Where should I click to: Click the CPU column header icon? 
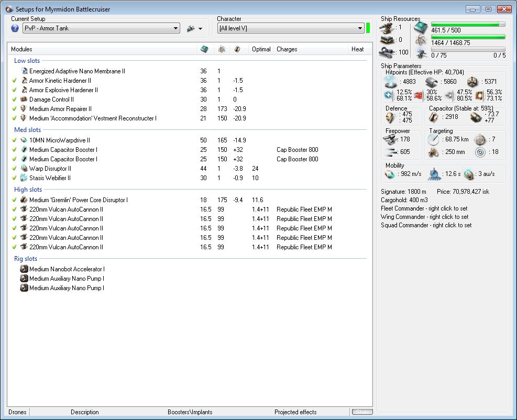tap(204, 49)
